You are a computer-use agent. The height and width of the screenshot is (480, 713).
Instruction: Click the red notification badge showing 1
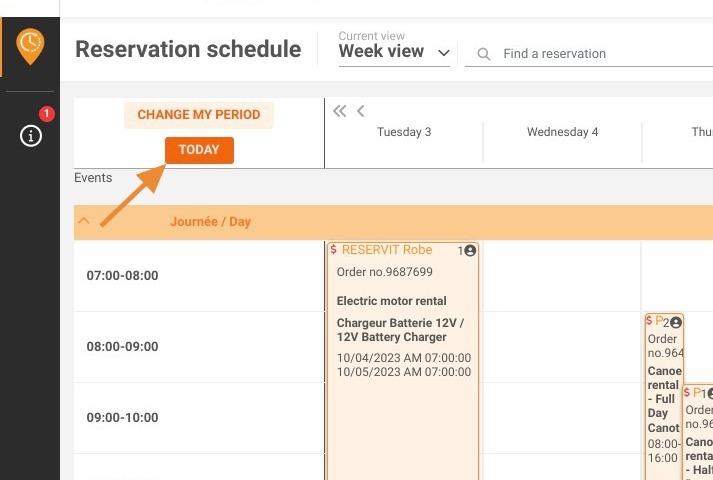pos(46,114)
